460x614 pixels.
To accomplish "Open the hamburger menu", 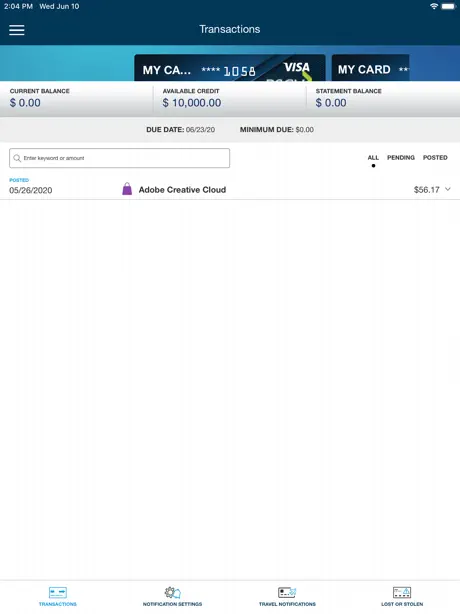I will 17,30.
